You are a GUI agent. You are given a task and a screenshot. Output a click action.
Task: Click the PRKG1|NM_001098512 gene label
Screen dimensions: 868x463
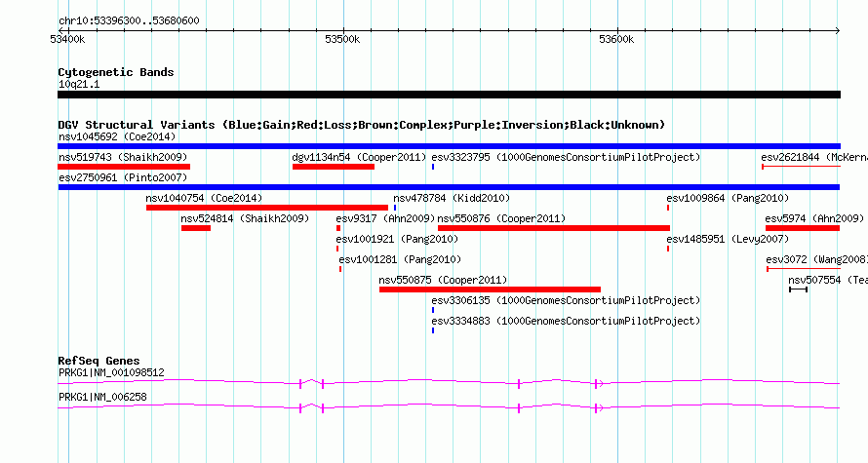pyautogui.click(x=111, y=372)
